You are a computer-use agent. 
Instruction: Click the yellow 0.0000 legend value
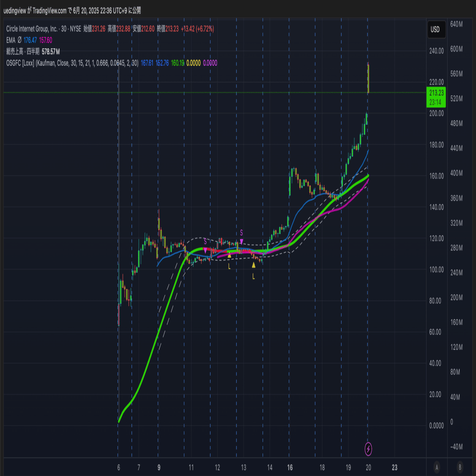tap(193, 63)
